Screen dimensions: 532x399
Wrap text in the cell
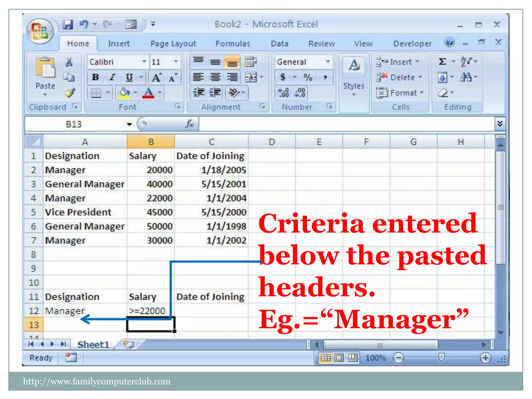pyautogui.click(x=251, y=62)
